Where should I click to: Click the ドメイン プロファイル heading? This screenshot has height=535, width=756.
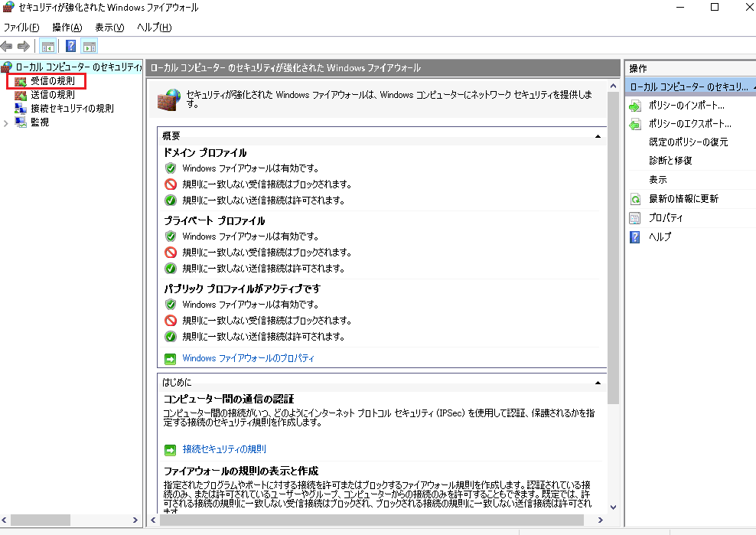tap(205, 153)
